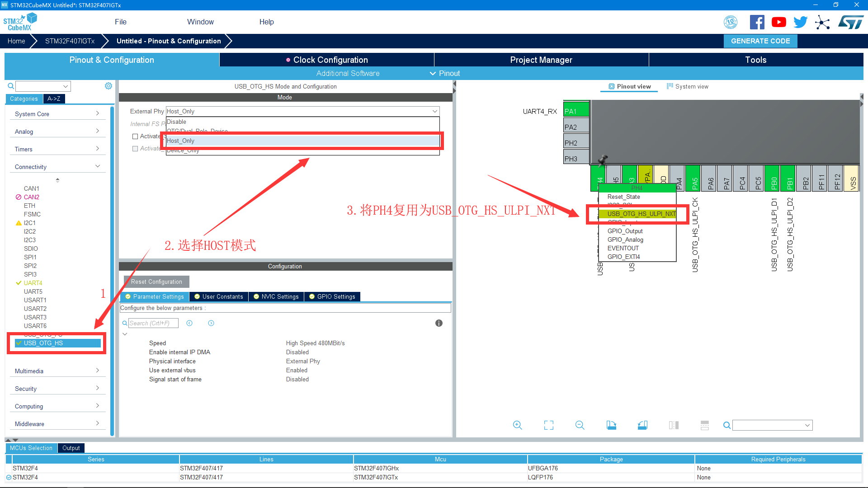Click the fit-to-window pinout icon
This screenshot has width=868, height=488.
pos(548,425)
